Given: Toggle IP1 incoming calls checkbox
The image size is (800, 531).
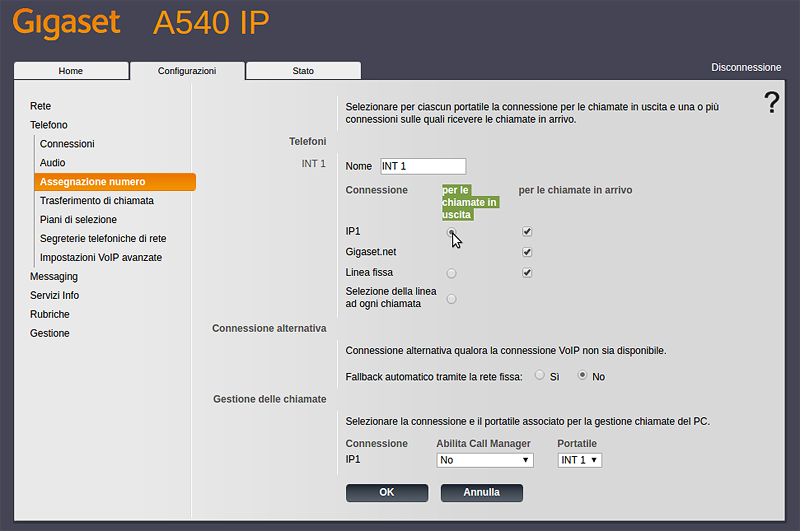Looking at the screenshot, I should point(527,232).
